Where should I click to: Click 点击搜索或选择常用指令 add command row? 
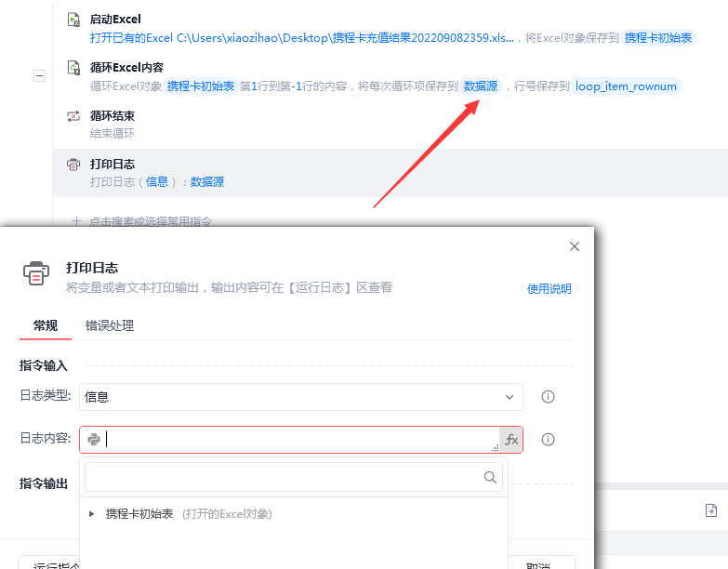[x=150, y=222]
